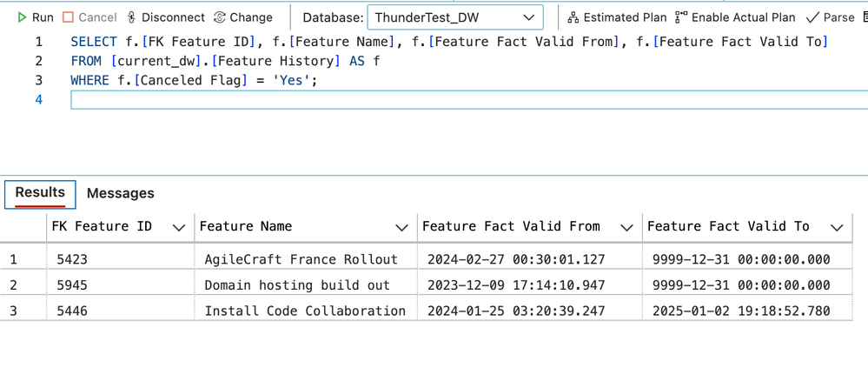Viewport: 868px width, 368px height.
Task: Select the Install Code Collaboration cell
Action: (x=306, y=311)
